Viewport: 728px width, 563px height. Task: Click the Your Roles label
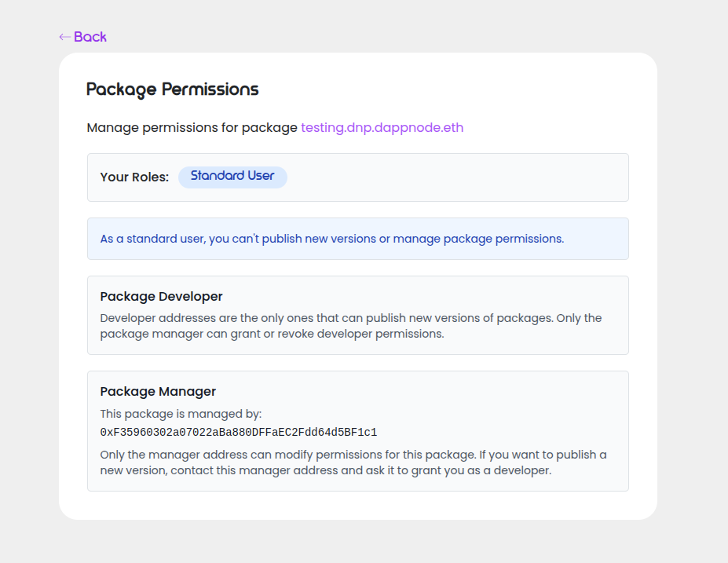click(134, 177)
